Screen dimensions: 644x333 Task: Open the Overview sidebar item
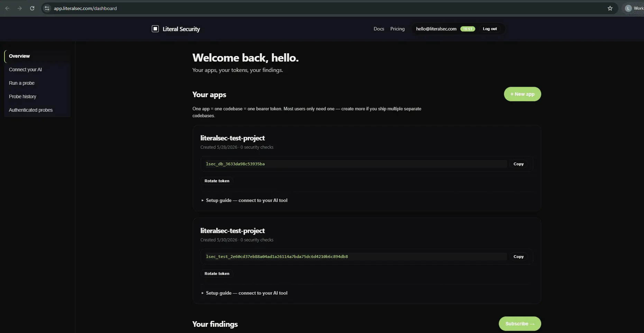click(x=37, y=56)
